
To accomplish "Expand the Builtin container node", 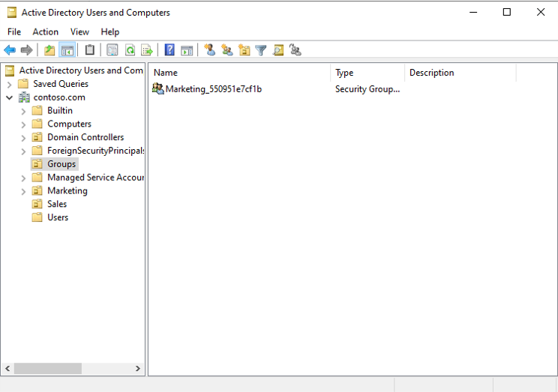I will click(23, 111).
